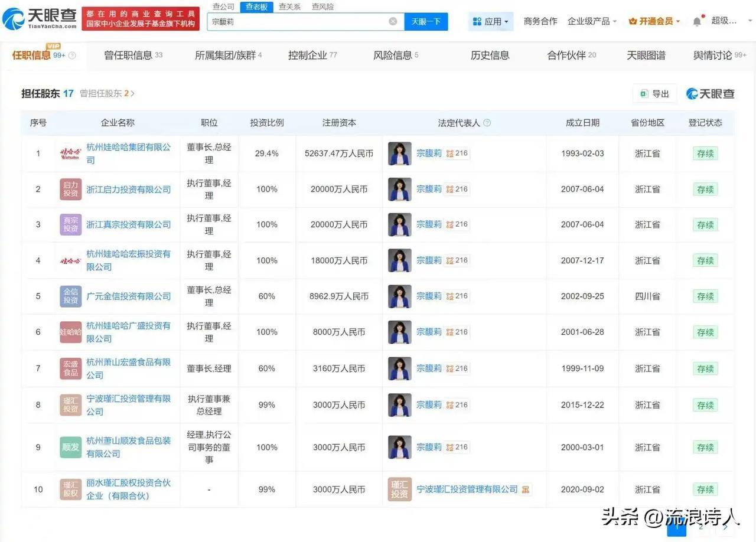
Task: Open 杭州娃哈哈宏振投资有限公司 company link
Action: pyautogui.click(x=129, y=260)
